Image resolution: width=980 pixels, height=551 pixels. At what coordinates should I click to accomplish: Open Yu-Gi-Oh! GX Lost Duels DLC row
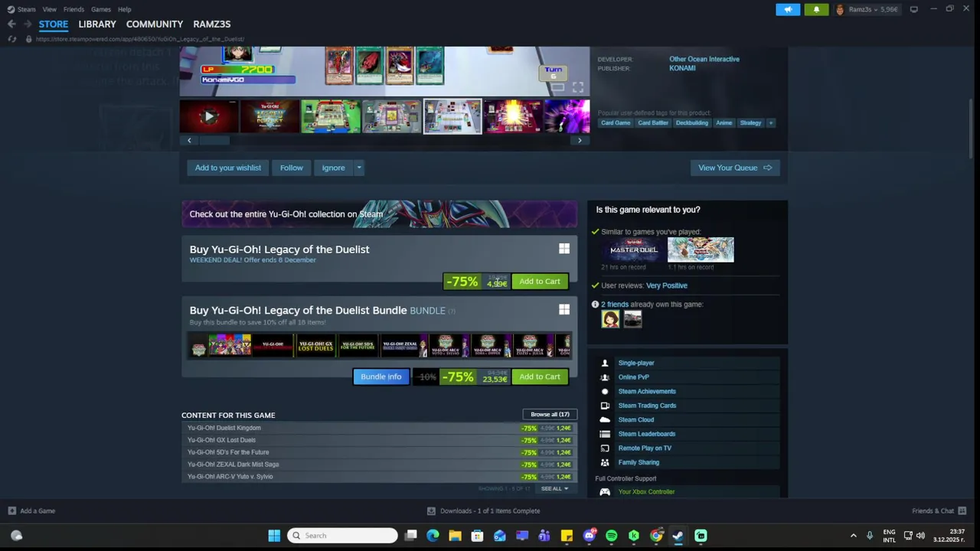[380, 440]
